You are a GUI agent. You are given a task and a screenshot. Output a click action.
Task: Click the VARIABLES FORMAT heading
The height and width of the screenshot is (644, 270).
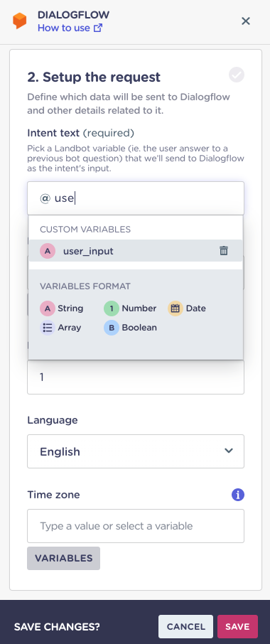click(85, 286)
